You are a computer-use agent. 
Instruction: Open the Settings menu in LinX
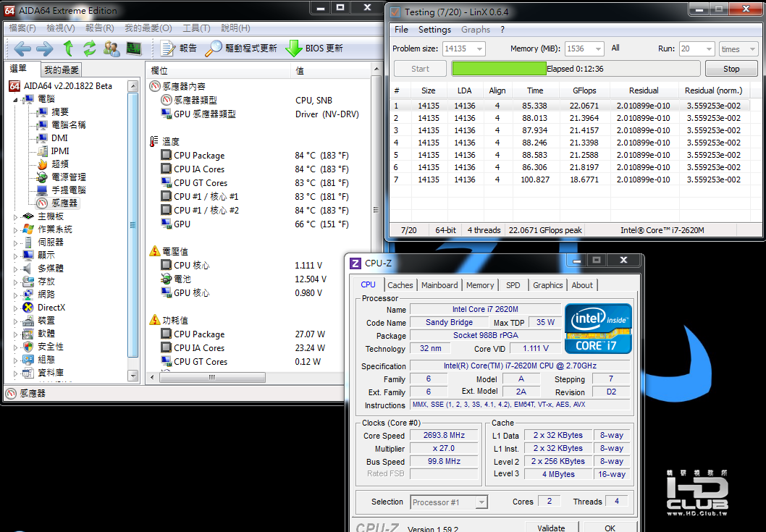(435, 29)
